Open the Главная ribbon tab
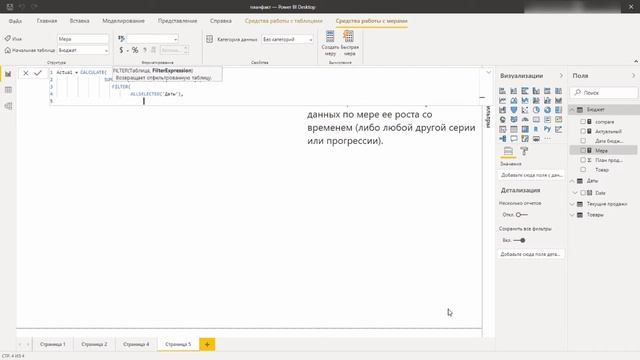This screenshot has height=360, width=640. point(47,21)
